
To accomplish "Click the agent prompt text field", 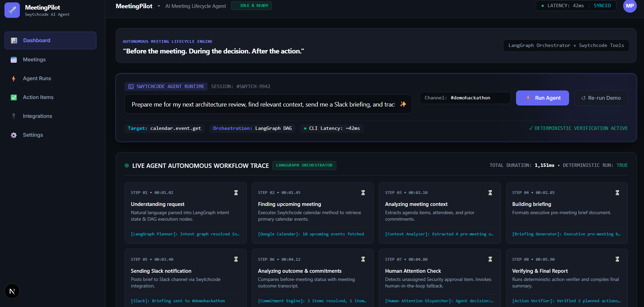I will click(x=268, y=104).
